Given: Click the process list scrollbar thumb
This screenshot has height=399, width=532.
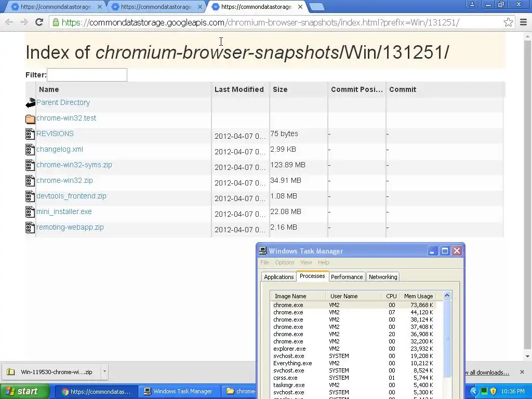Looking at the screenshot, I should [447, 338].
